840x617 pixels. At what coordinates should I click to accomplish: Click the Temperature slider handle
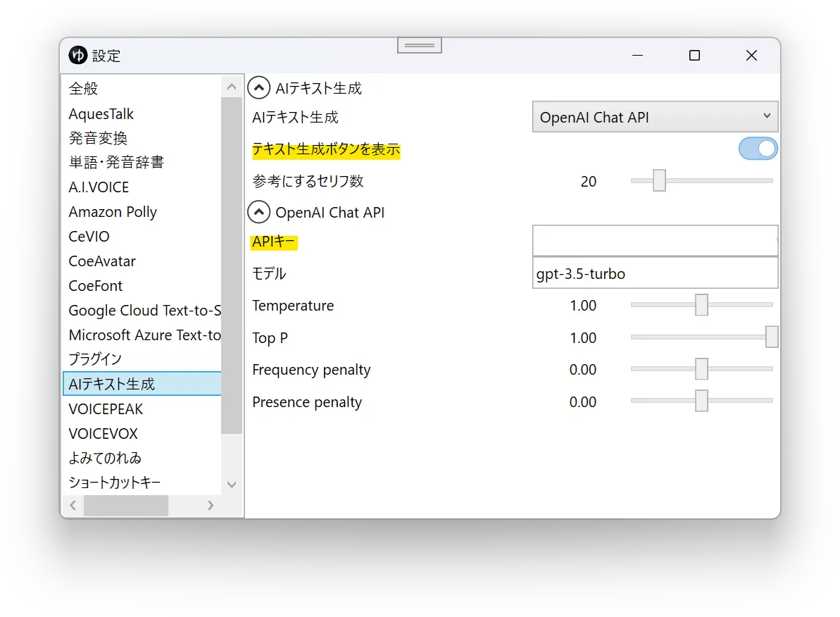(701, 305)
